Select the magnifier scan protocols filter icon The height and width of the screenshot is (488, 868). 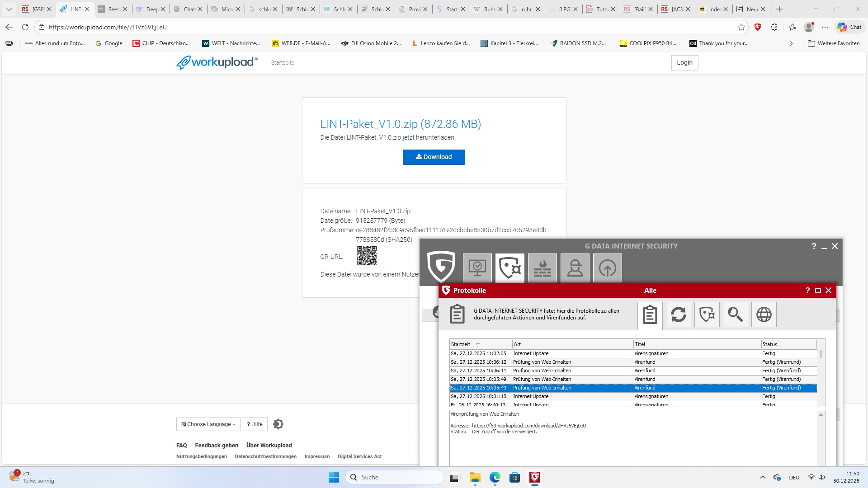735,314
